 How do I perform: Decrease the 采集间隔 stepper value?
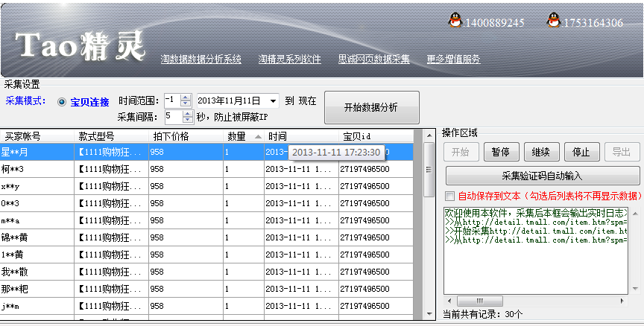[x=188, y=120]
